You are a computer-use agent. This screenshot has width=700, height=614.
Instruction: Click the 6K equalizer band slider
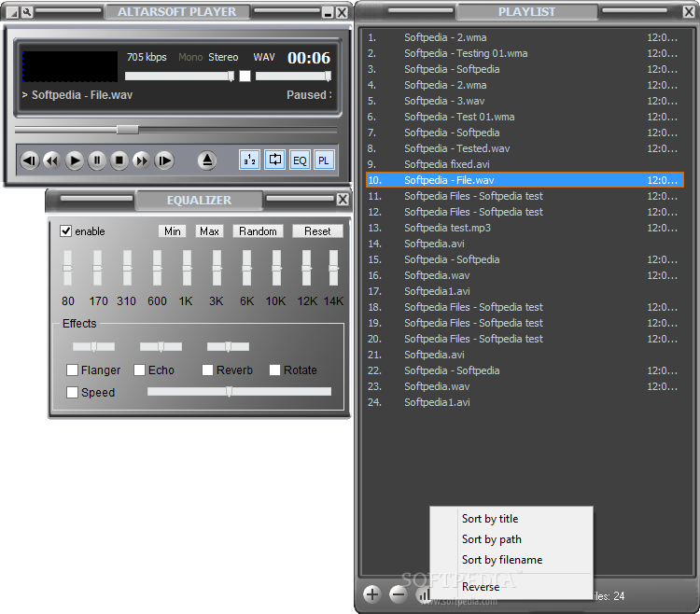(x=246, y=268)
